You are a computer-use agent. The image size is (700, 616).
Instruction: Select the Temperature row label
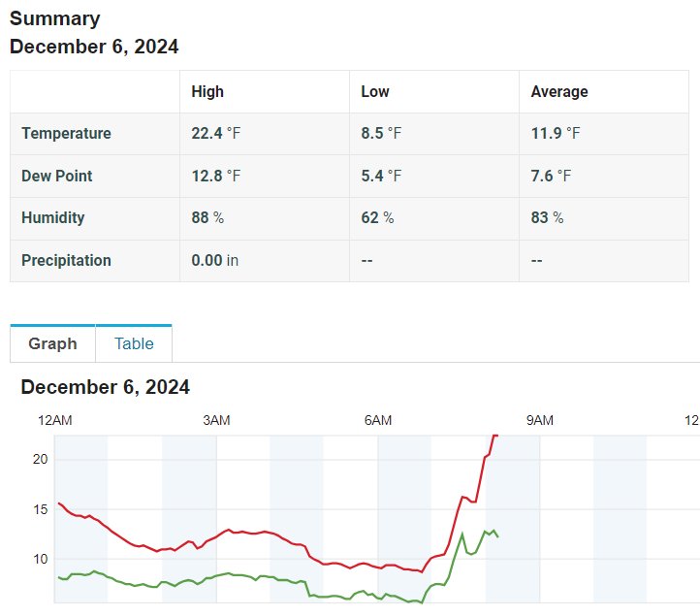click(x=66, y=133)
